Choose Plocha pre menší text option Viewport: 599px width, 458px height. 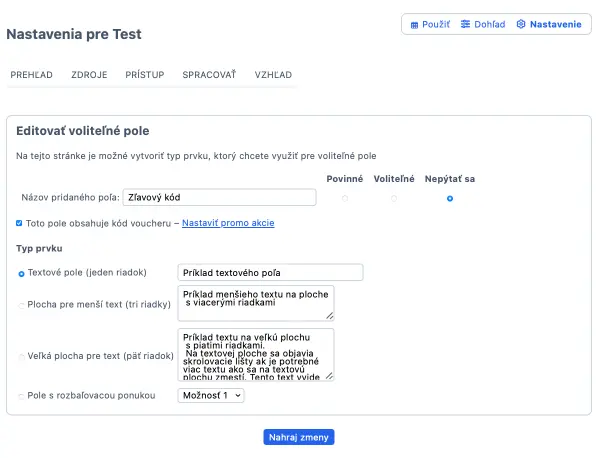click(21, 305)
